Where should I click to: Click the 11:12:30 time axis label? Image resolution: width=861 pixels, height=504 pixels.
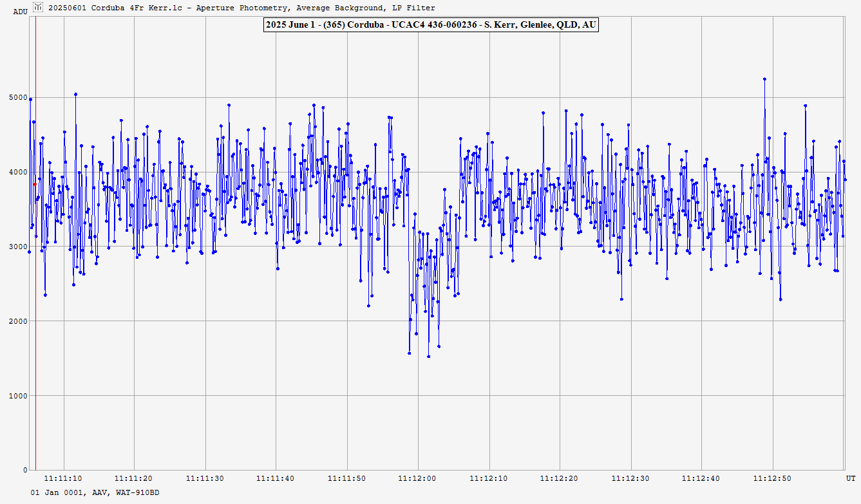click(630, 478)
